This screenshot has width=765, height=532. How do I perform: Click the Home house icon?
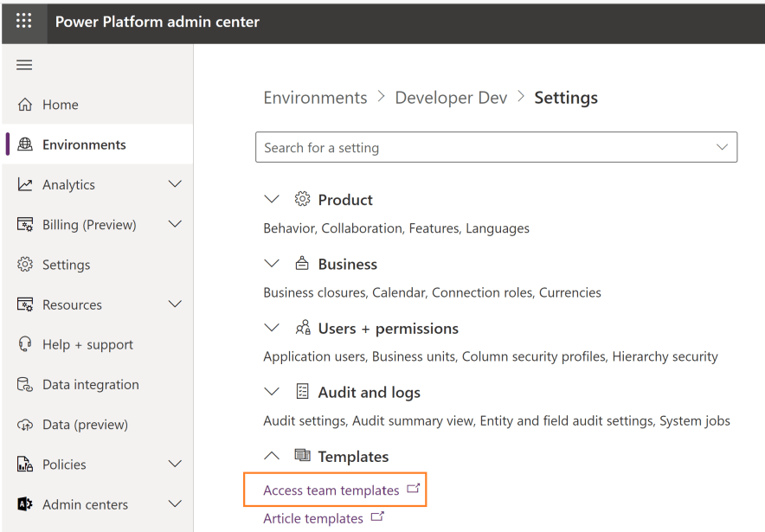click(25, 105)
